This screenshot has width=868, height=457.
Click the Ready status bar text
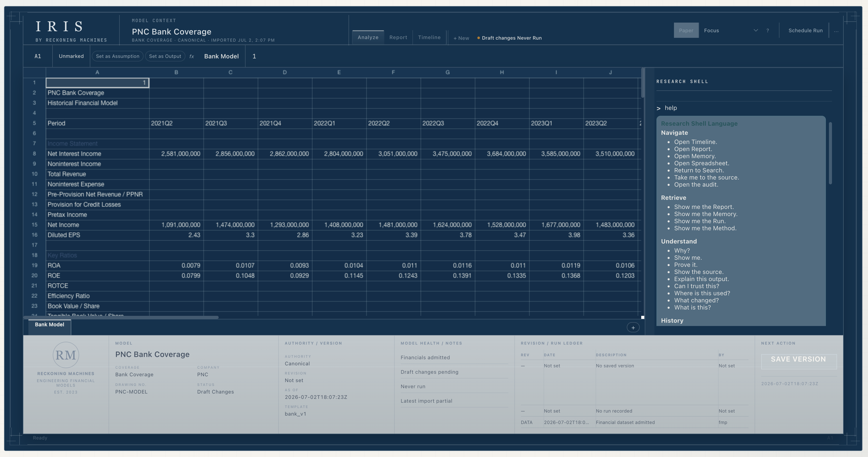click(40, 438)
